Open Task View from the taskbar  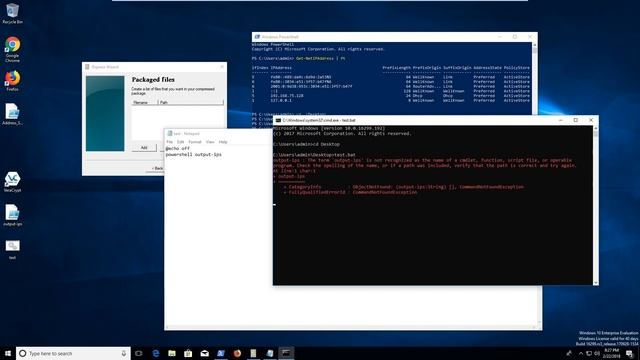coord(139,353)
